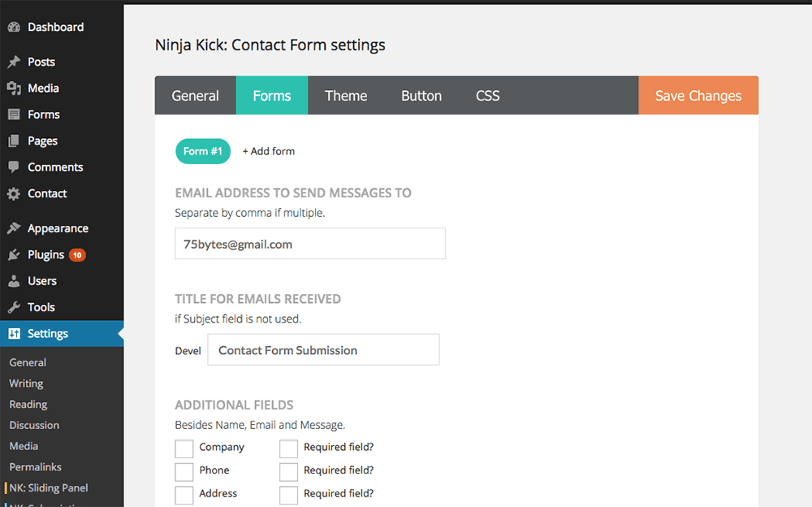The image size is (812, 507).
Task: Click the Contact gear icon
Action: [x=14, y=193]
